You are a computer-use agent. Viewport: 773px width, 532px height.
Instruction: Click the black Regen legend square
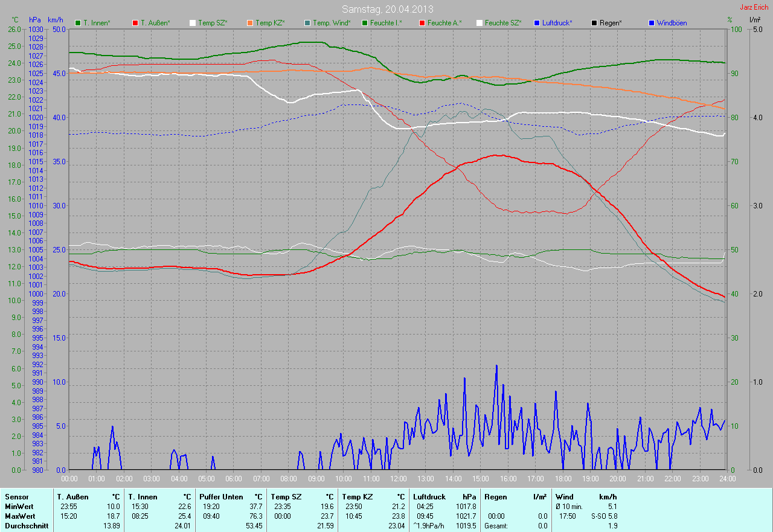(x=594, y=23)
